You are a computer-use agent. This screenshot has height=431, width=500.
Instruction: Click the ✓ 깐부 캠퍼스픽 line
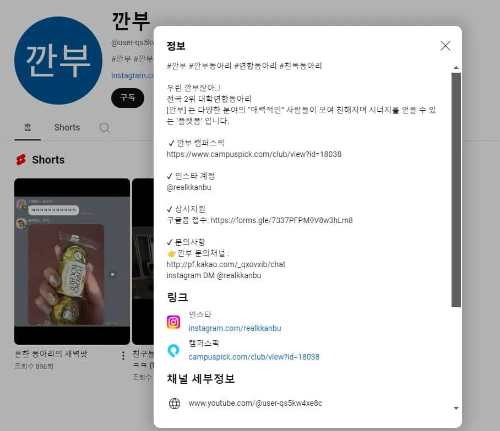196,143
